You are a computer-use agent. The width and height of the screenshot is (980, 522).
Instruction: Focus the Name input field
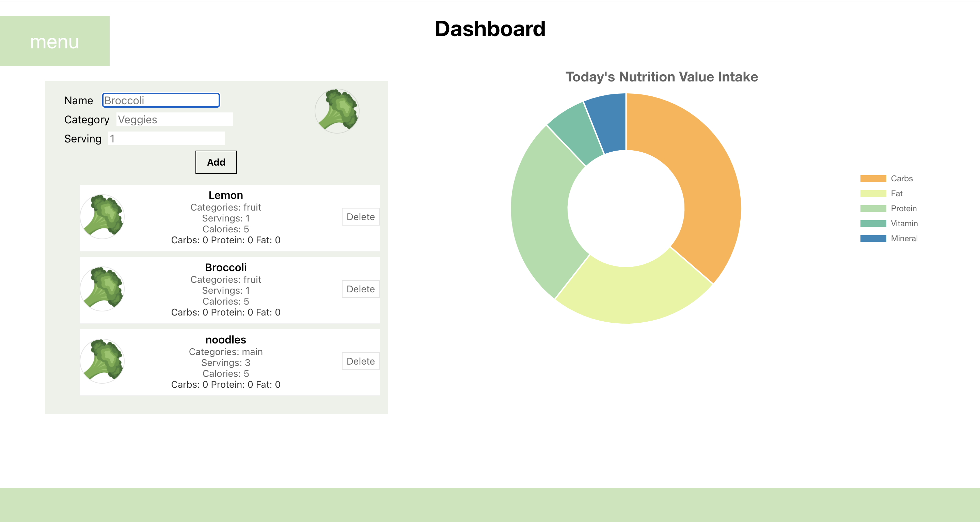[161, 101]
